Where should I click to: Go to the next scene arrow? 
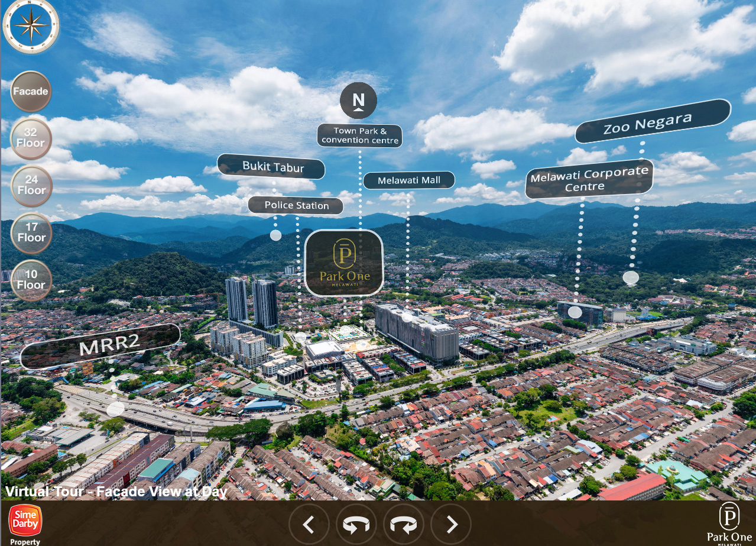(x=451, y=524)
